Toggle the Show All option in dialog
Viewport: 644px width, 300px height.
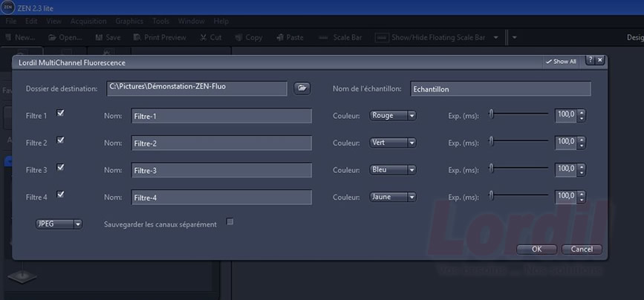click(x=561, y=62)
